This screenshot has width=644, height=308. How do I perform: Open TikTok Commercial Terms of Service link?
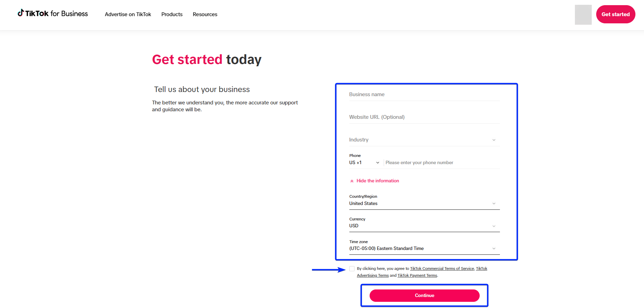pos(442,269)
